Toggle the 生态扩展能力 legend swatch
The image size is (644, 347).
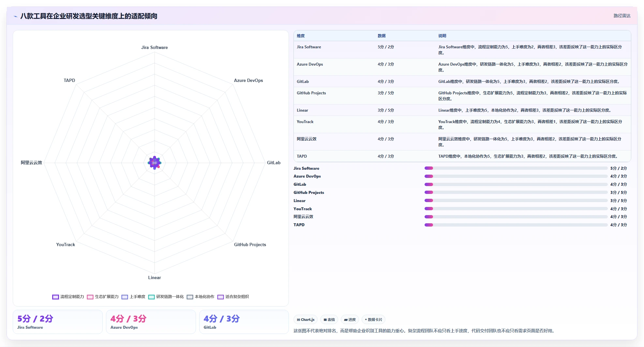pyautogui.click(x=90, y=297)
